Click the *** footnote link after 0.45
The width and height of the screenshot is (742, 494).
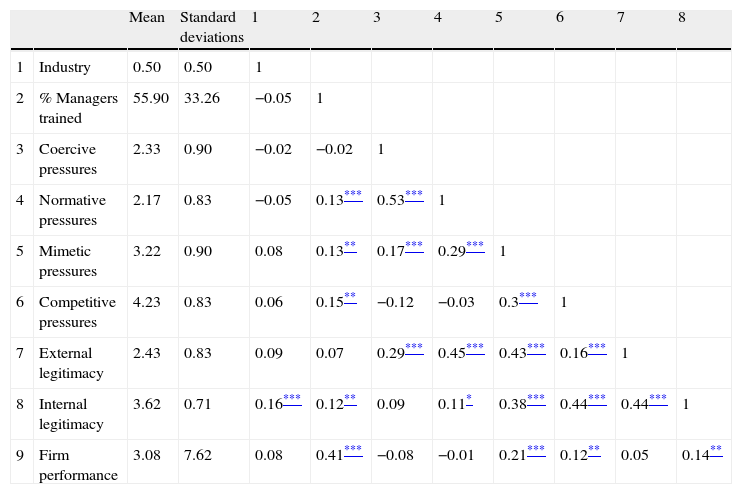click(x=475, y=347)
